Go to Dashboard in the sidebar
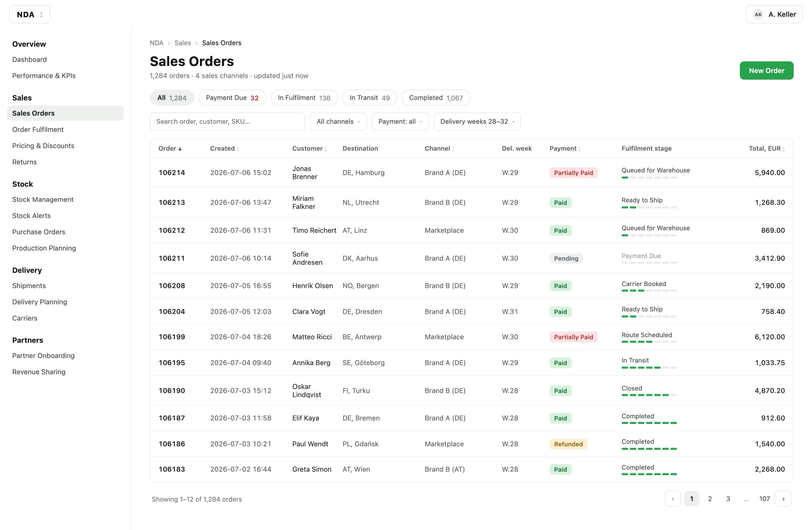The height and width of the screenshot is (530, 812). click(x=29, y=59)
